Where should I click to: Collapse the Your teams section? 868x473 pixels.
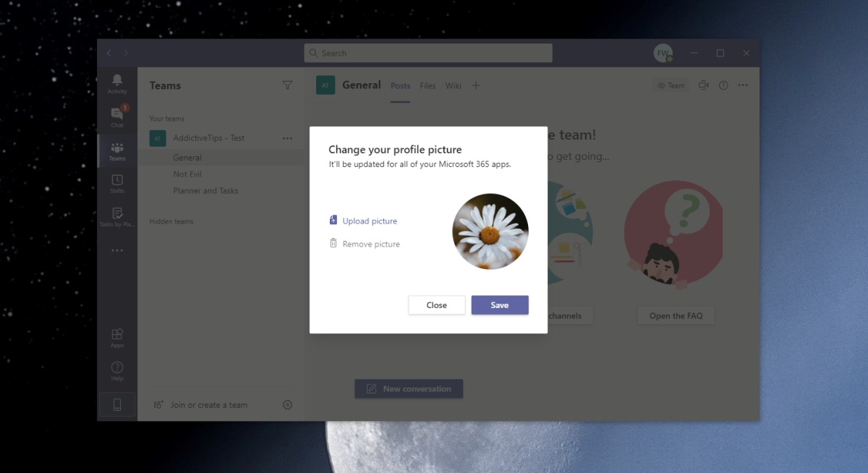click(167, 119)
